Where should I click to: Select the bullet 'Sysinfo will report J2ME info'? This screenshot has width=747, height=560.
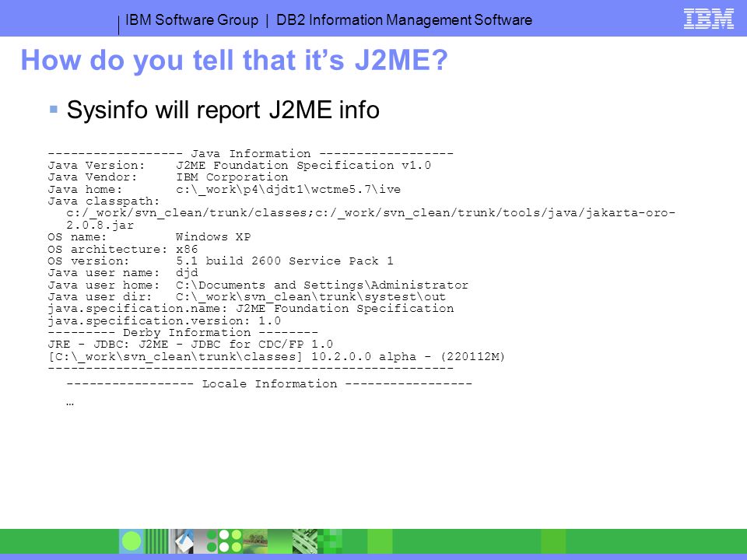pos(223,110)
